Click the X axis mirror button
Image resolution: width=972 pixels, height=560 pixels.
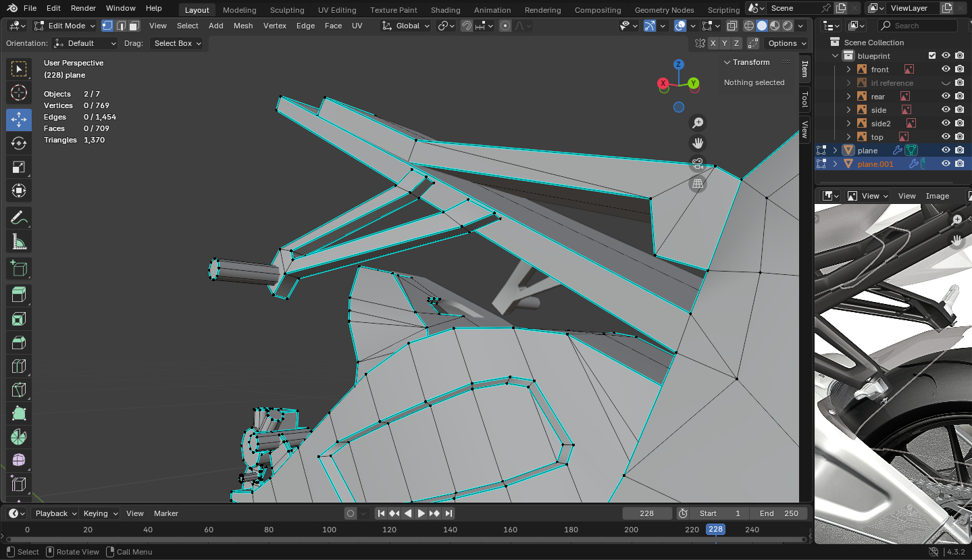coord(713,43)
